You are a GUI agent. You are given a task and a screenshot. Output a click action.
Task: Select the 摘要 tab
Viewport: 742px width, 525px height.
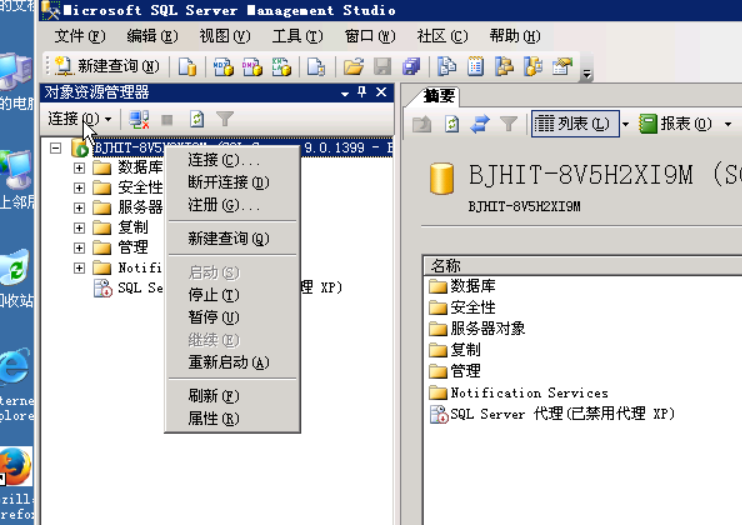[437, 96]
